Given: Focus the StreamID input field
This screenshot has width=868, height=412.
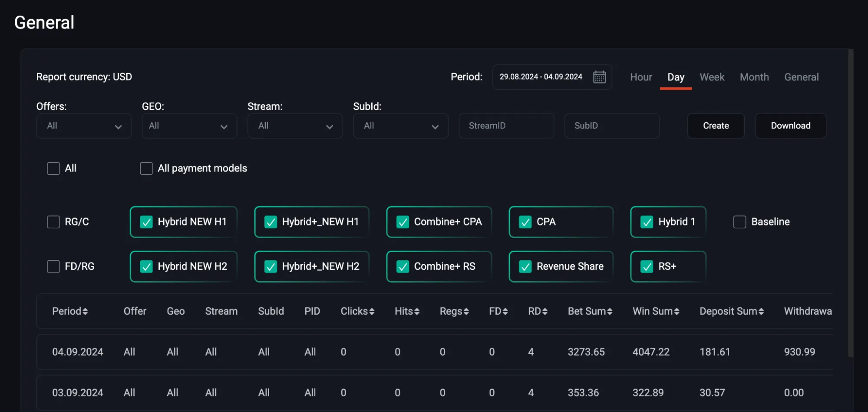Looking at the screenshot, I should 506,126.
